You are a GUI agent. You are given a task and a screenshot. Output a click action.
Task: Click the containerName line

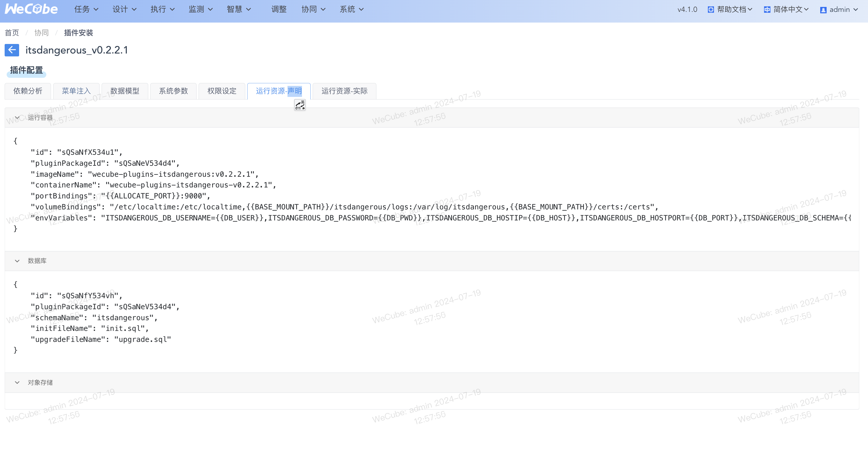coord(153,185)
